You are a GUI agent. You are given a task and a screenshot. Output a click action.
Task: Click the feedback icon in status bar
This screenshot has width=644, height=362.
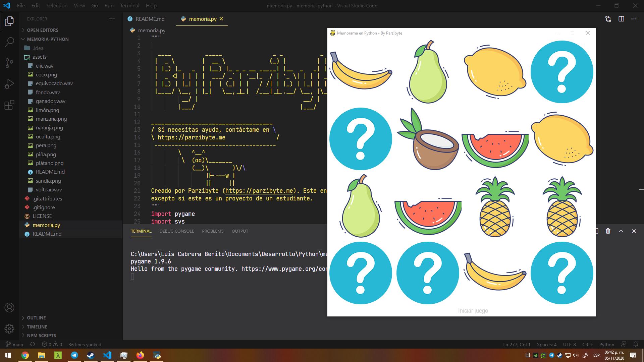(624, 344)
